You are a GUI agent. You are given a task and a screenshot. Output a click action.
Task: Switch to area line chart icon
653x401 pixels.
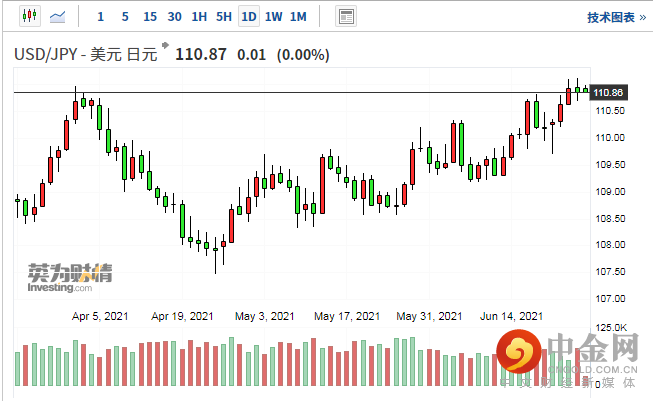[x=57, y=17]
